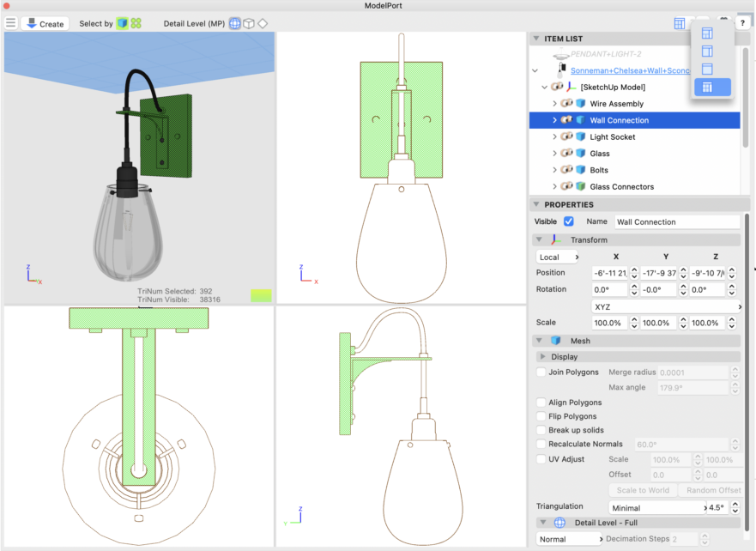Toggle visibility eyes for Glass item
756x551 pixels.
click(566, 154)
